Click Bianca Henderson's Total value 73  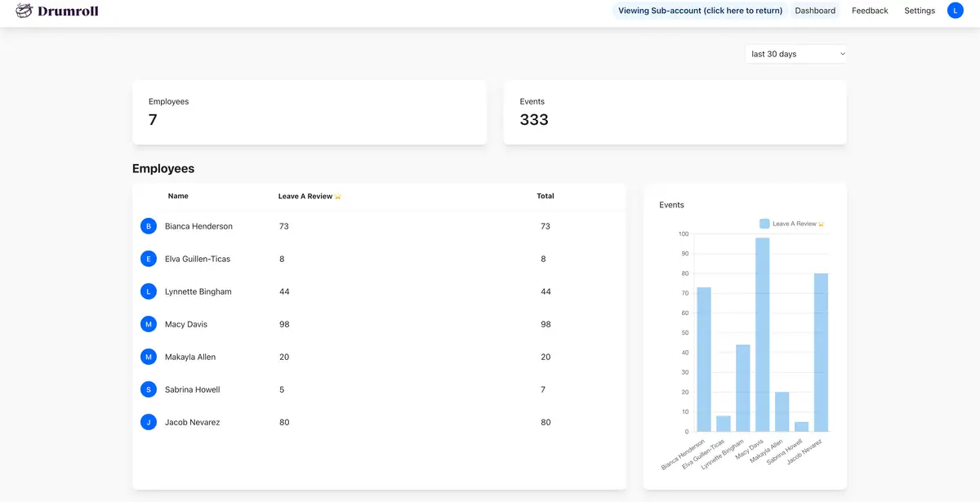(546, 226)
